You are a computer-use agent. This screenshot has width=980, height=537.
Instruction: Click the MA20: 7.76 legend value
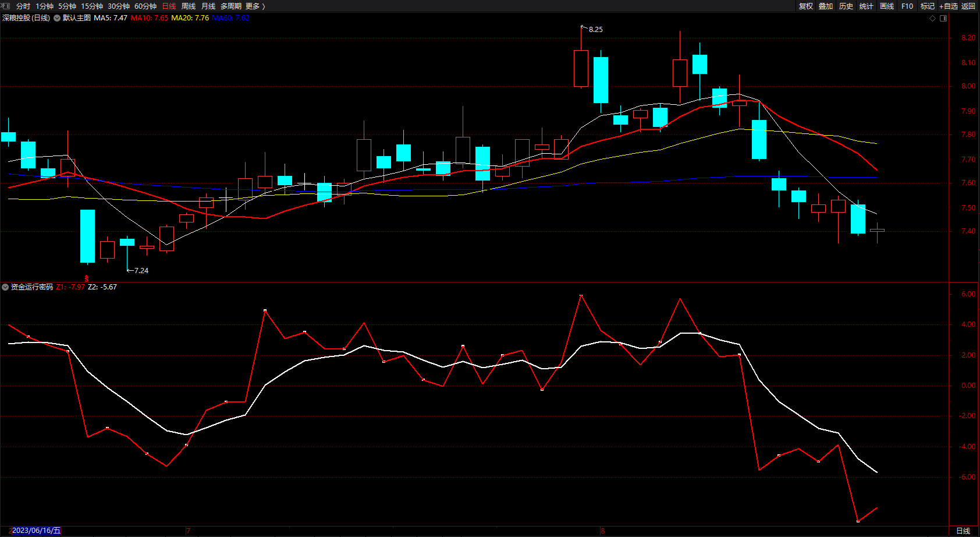point(190,18)
